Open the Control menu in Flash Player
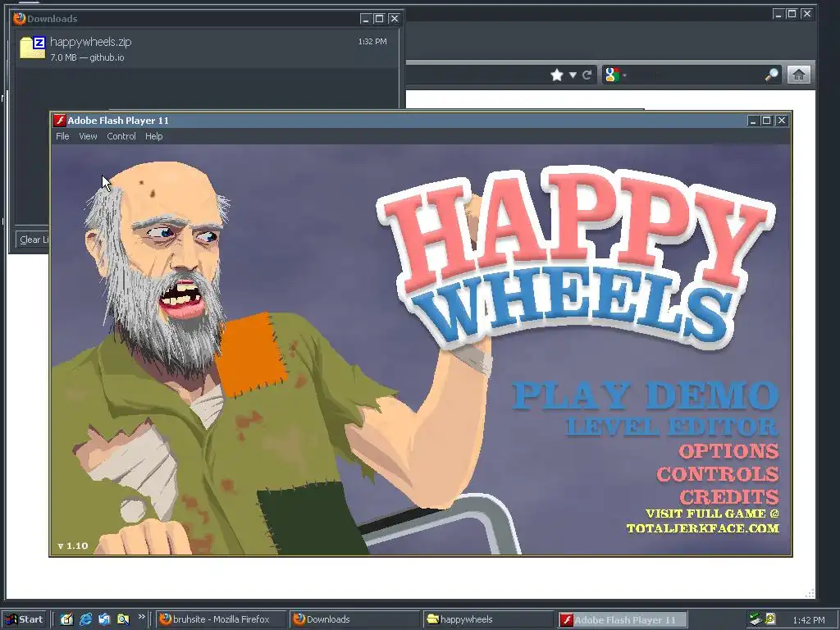The height and width of the screenshot is (630, 840). [x=121, y=136]
